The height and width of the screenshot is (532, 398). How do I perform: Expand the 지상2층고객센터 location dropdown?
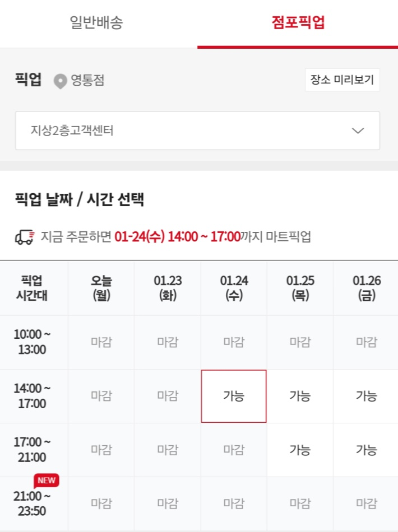pyautogui.click(x=197, y=130)
